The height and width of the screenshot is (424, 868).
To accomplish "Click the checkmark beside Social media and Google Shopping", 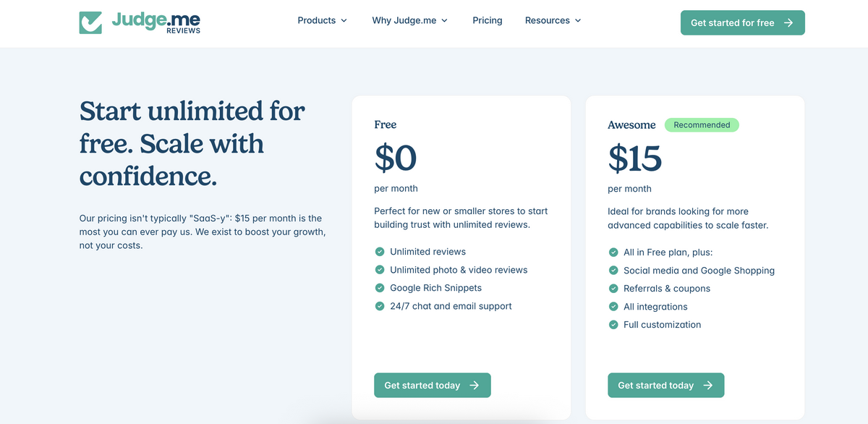I will point(613,270).
